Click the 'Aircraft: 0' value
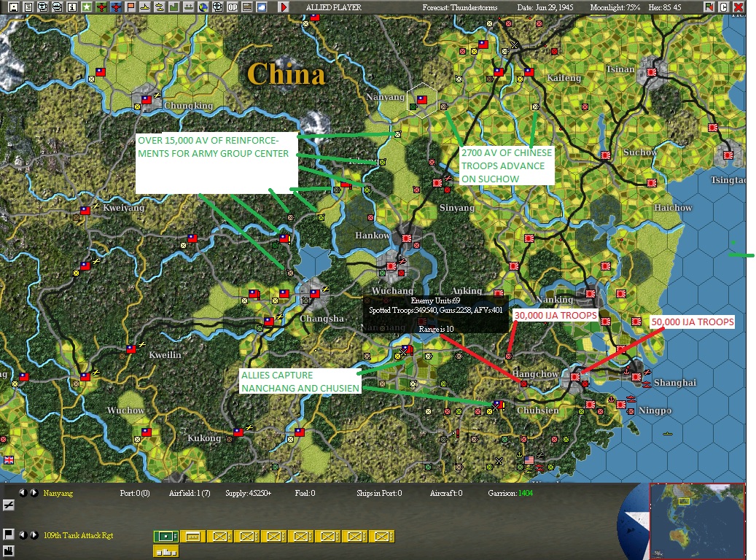Screen dimensions: 756x560 (x=446, y=493)
